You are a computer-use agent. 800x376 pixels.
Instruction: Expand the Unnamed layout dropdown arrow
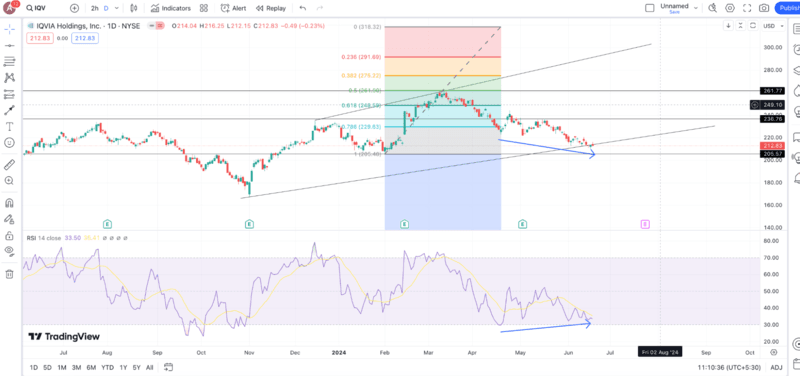click(x=695, y=7)
